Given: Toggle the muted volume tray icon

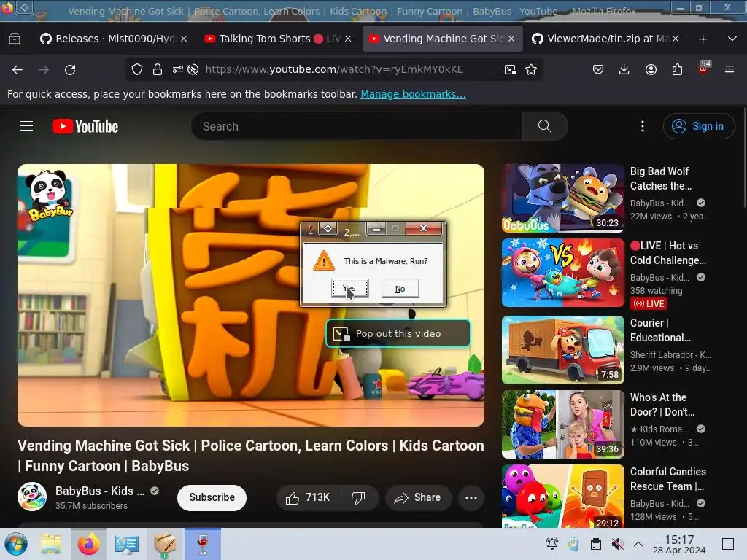Looking at the screenshot, I should pyautogui.click(x=617, y=544).
